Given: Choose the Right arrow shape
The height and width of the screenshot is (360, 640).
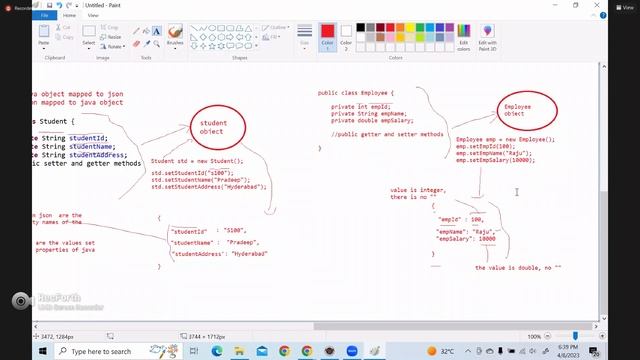Looking at the screenshot, I should tap(230, 37).
